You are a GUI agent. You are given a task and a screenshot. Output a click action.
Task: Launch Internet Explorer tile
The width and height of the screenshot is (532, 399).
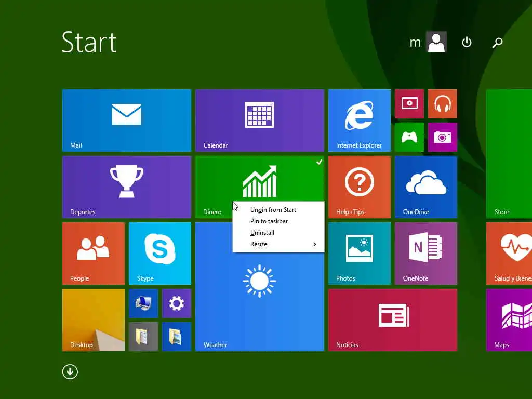(360, 120)
